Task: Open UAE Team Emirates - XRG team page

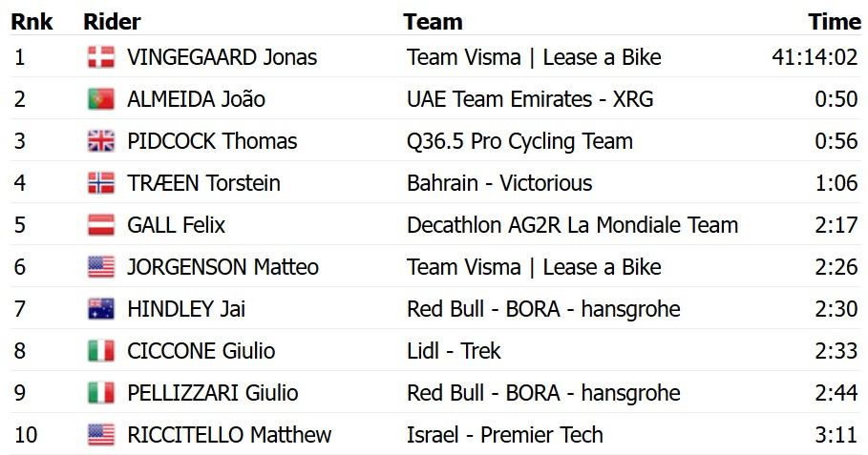Action: click(x=530, y=99)
